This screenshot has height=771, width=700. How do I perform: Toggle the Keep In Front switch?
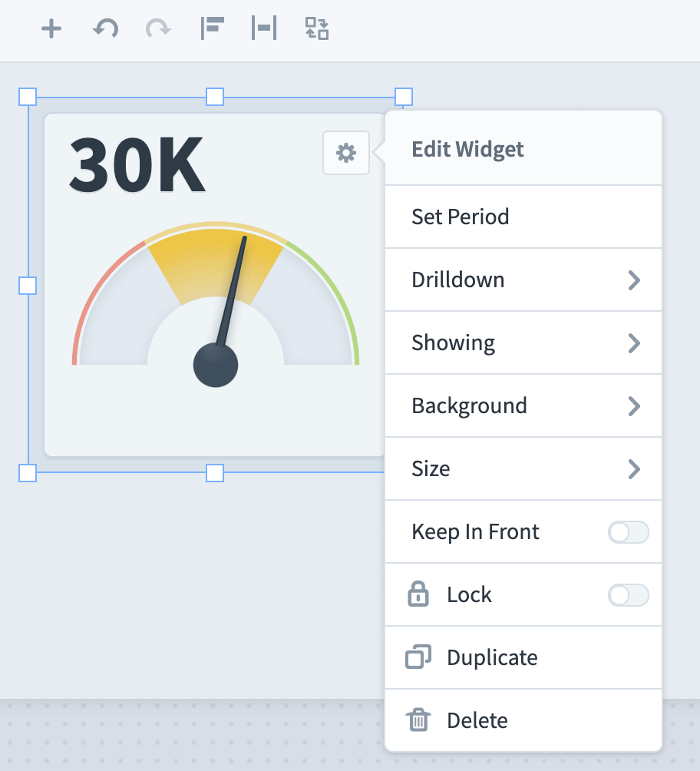tap(628, 532)
